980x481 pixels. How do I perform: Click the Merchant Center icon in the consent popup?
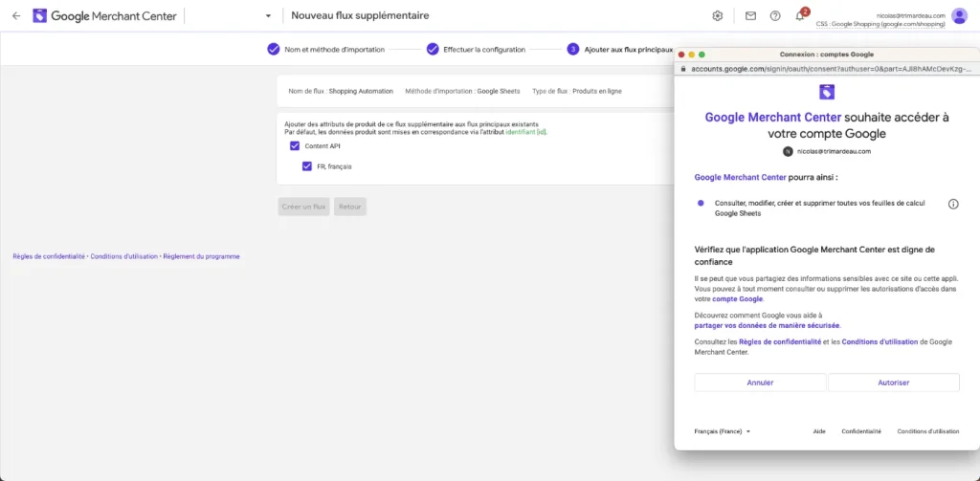[x=826, y=92]
